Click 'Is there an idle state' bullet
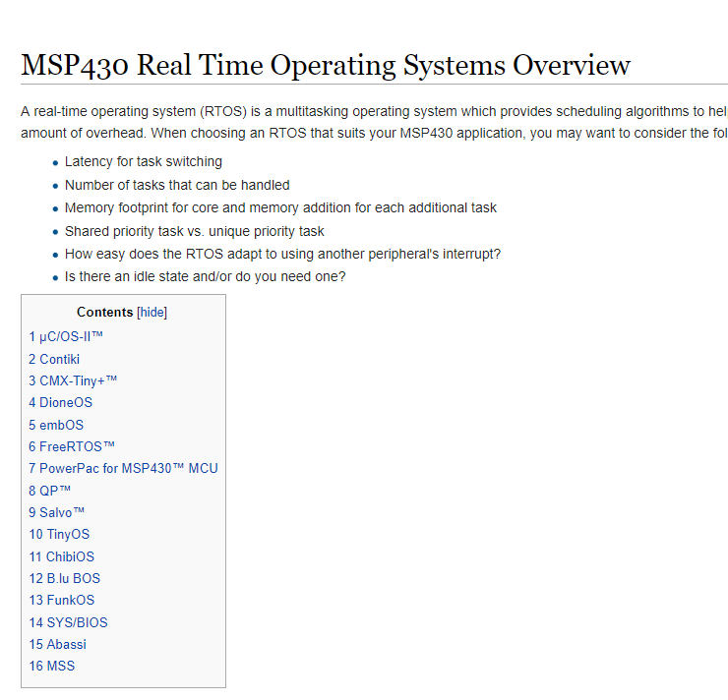 (x=205, y=276)
